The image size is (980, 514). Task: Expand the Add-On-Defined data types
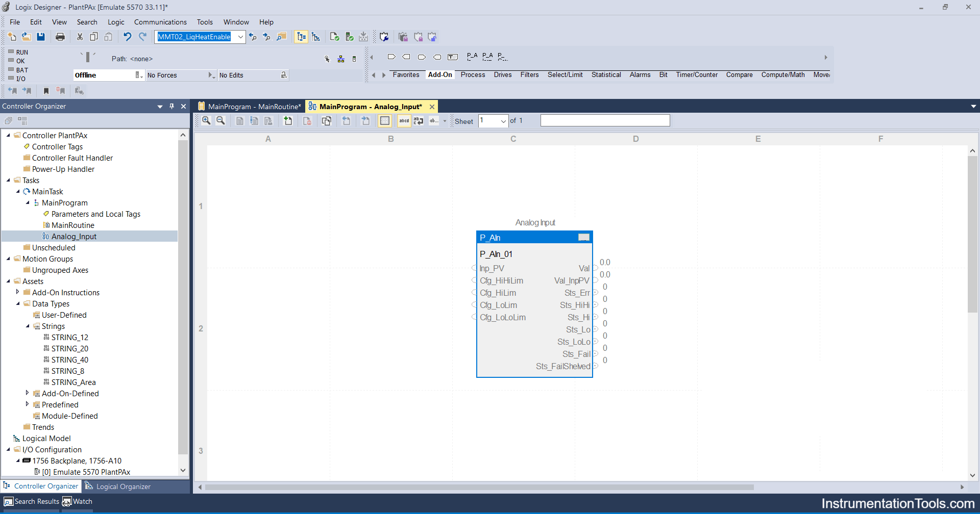coord(28,393)
